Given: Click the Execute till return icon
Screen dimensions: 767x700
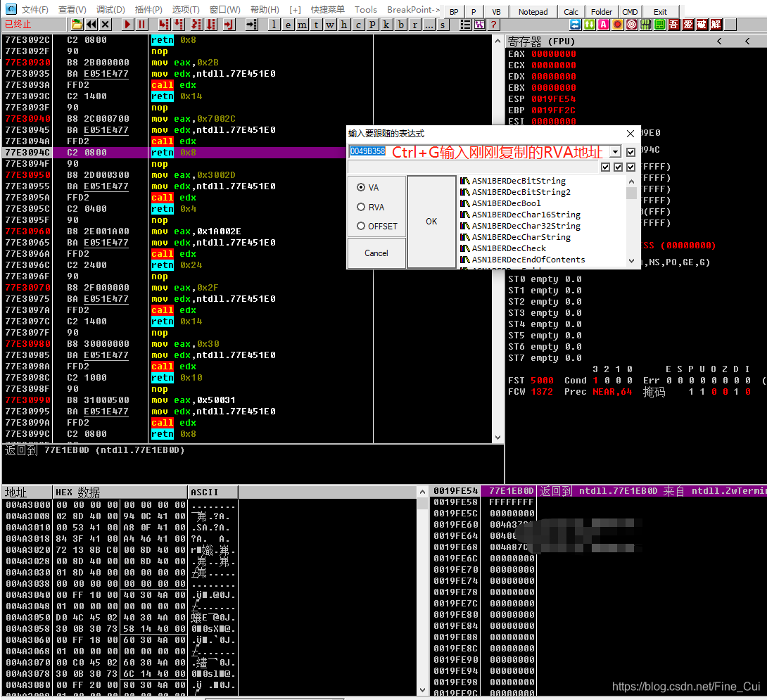Looking at the screenshot, I should (229, 25).
